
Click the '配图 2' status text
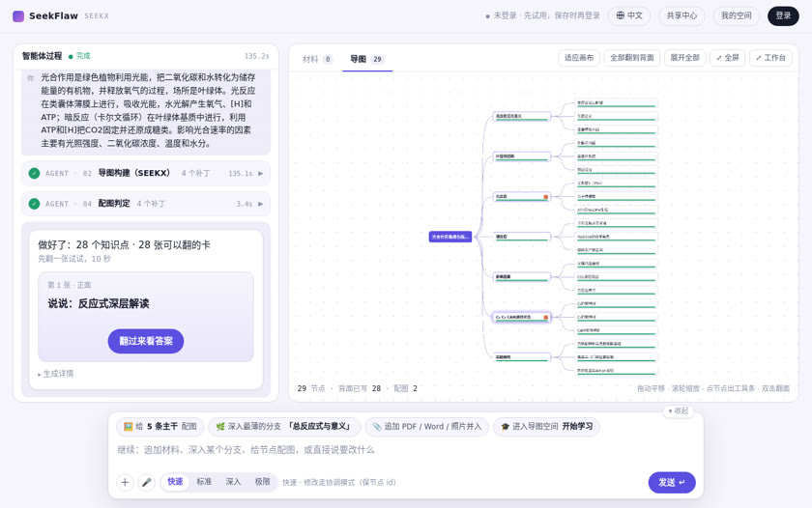pyautogui.click(x=405, y=388)
